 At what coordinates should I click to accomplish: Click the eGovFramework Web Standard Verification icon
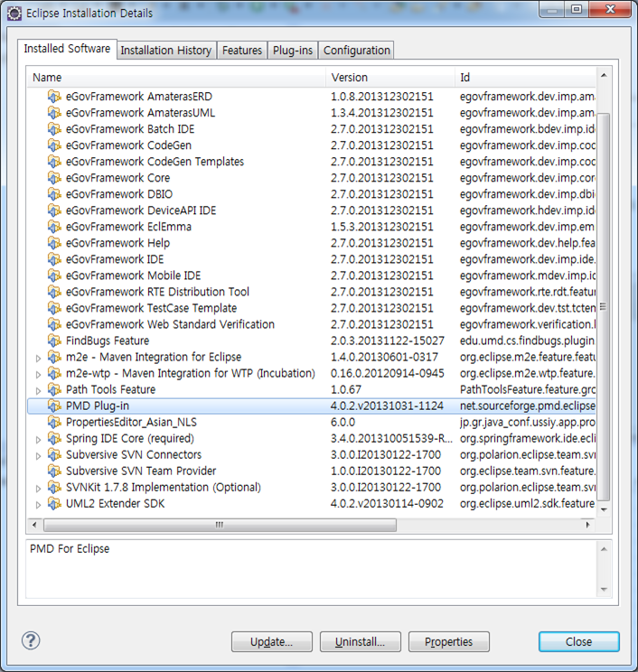(x=54, y=324)
